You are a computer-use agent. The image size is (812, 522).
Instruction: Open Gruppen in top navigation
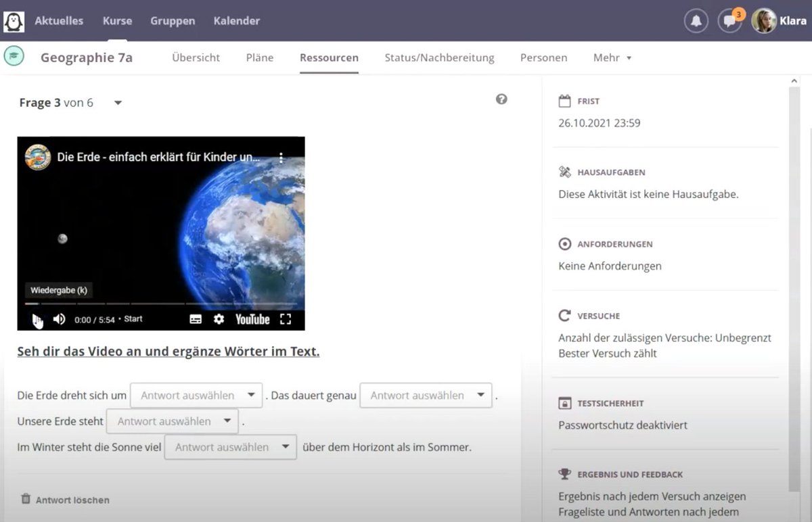click(x=173, y=21)
